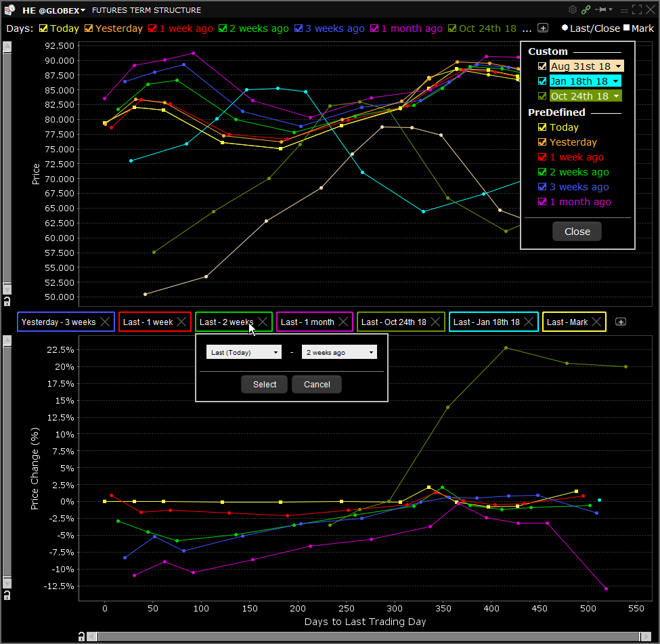Screen dimensions: 660x644
Task: Click lock icon left of horizontal scrollbar
Action: 81,635
